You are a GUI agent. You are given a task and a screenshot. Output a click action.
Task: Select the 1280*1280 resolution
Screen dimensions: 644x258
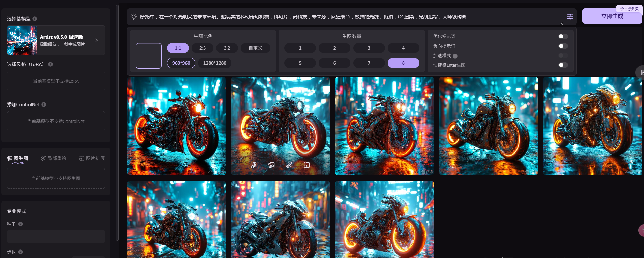(x=215, y=63)
